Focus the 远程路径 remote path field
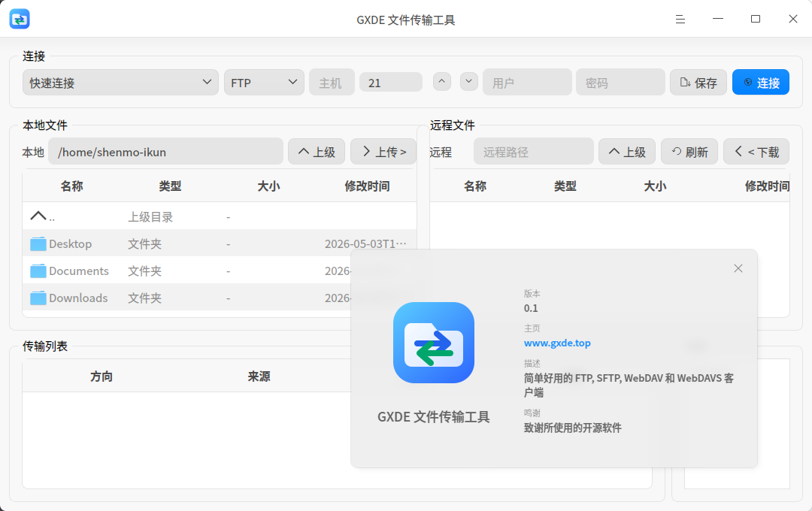 [x=533, y=152]
